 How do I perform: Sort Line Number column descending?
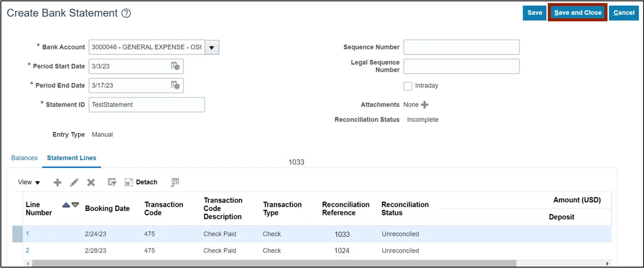75,205
